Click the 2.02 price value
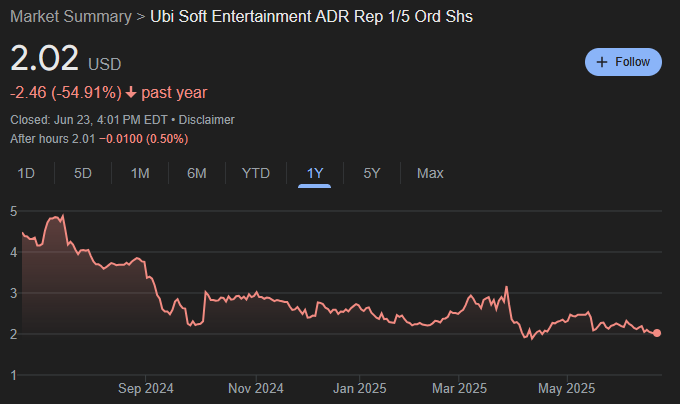Image resolution: width=680 pixels, height=404 pixels. (x=44, y=58)
